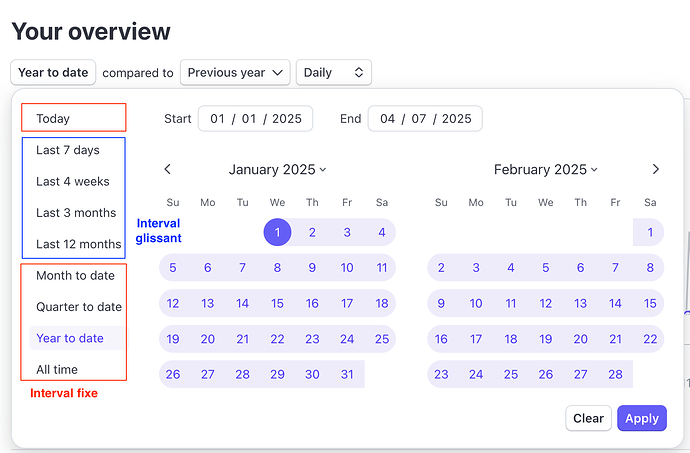Viewport: 690px width, 453px height.
Task: Choose the Last 4 weeks preset
Action: click(x=73, y=182)
